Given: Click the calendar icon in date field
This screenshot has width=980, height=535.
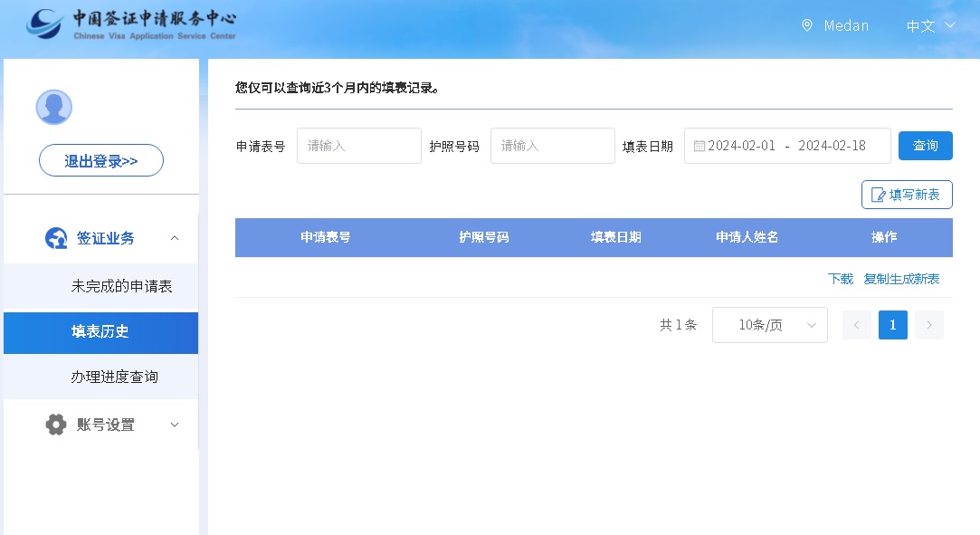Looking at the screenshot, I should tap(699, 146).
